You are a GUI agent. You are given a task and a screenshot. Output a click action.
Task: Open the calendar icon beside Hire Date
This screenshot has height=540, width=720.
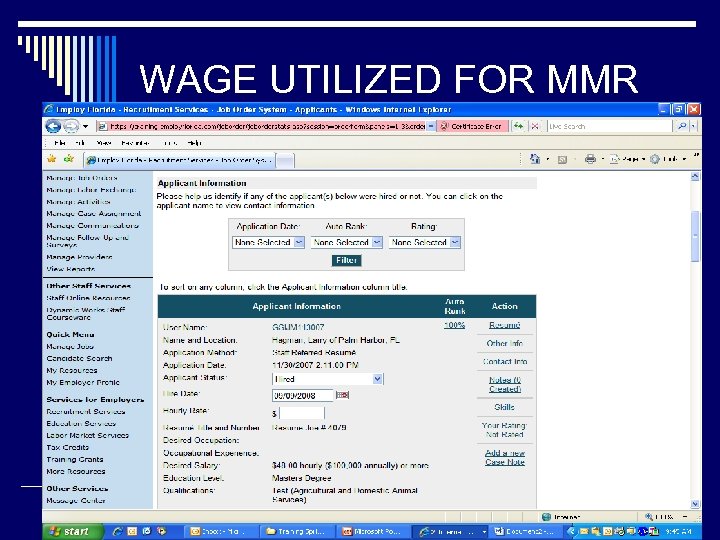click(343, 395)
